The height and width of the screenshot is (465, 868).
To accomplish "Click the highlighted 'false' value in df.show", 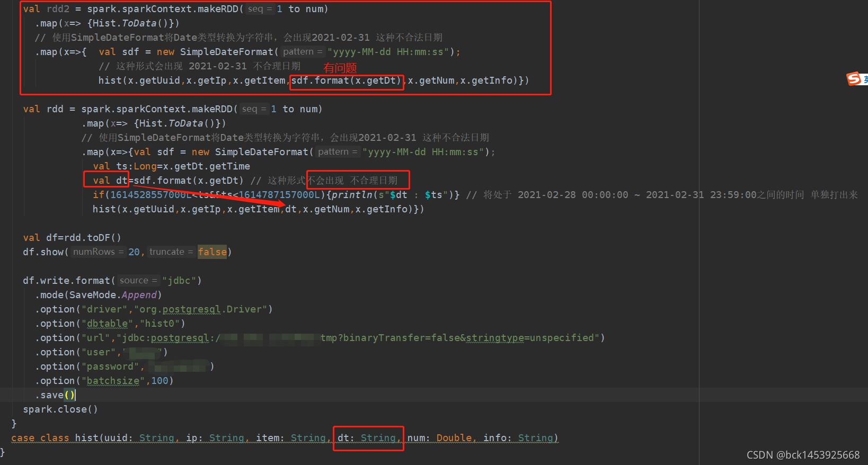I will tap(212, 252).
